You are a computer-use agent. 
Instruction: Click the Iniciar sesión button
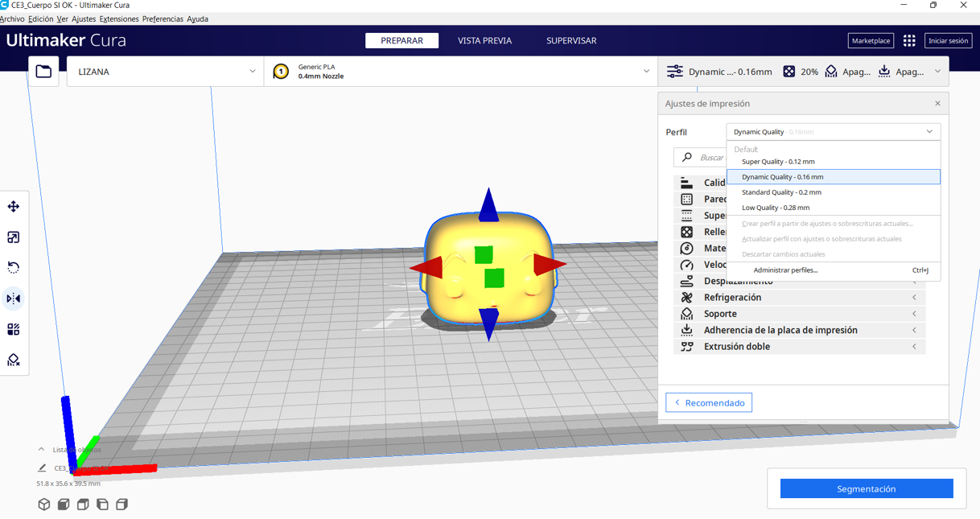(x=949, y=40)
